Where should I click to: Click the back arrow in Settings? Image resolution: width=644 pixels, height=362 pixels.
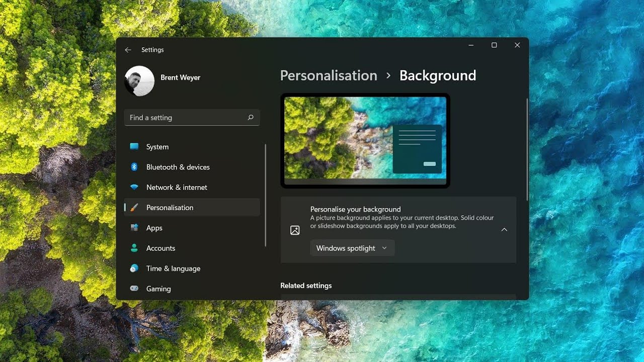pos(128,50)
